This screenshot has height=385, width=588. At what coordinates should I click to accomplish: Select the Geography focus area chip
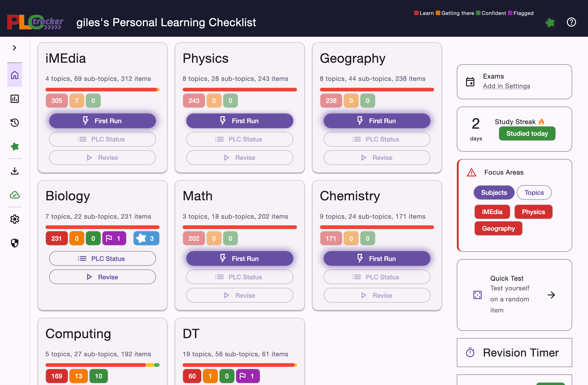tap(498, 228)
